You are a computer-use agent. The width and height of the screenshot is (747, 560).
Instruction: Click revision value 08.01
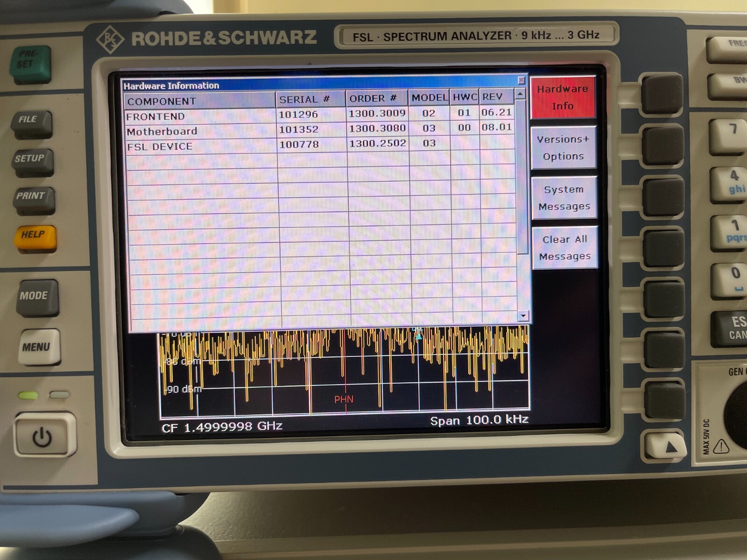pos(497,127)
